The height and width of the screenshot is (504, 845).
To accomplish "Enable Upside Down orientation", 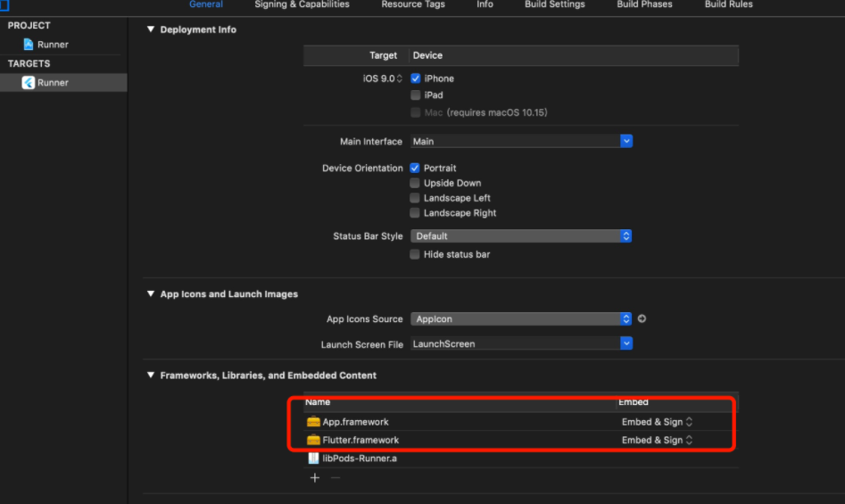I will click(415, 183).
